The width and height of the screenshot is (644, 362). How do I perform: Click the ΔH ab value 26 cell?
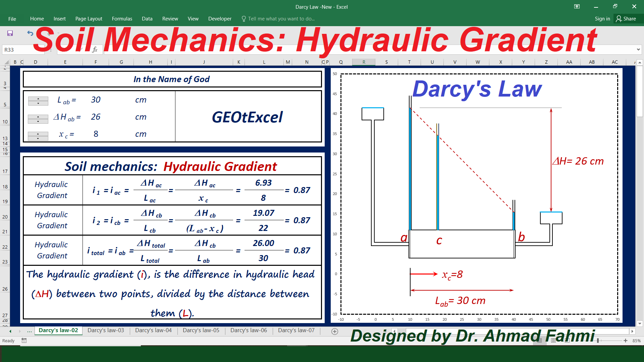pyautogui.click(x=96, y=117)
